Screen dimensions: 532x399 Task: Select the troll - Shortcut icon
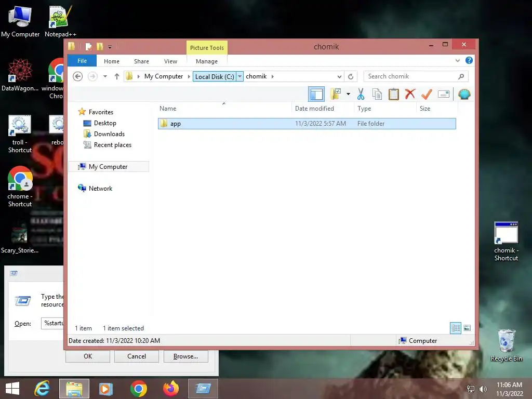pyautogui.click(x=20, y=134)
